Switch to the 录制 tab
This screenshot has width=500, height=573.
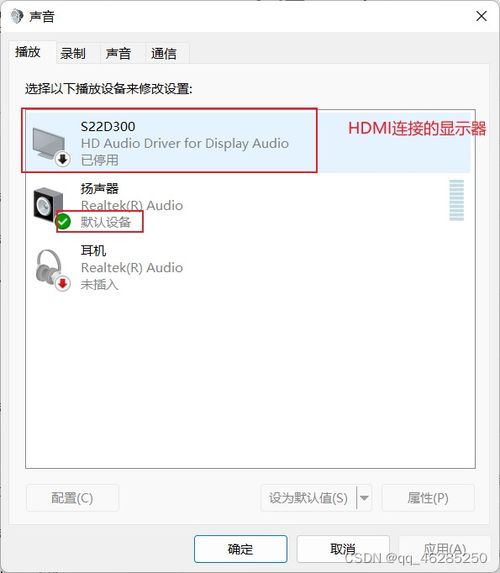pyautogui.click(x=73, y=53)
